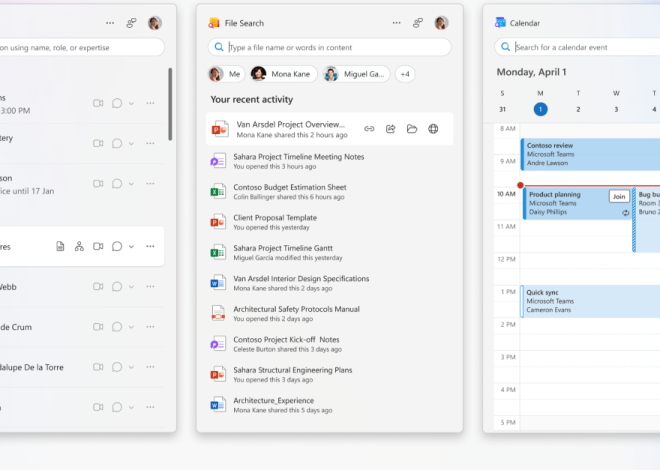Viewport: 660px width, 470px height.
Task: Open profile avatar in File Search panel
Action: pyautogui.click(x=441, y=23)
